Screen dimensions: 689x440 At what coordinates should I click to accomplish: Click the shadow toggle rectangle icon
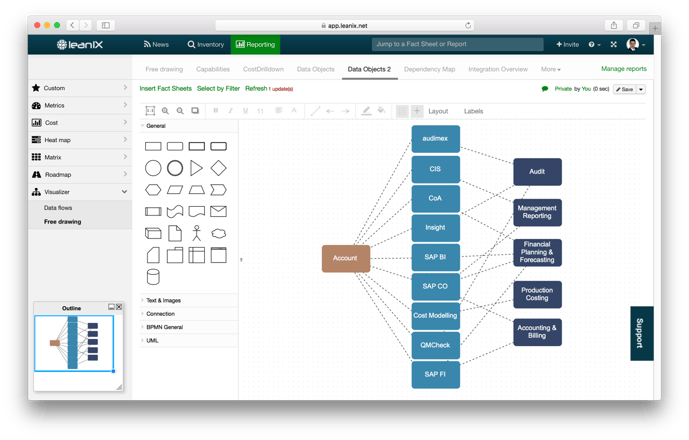[195, 111]
